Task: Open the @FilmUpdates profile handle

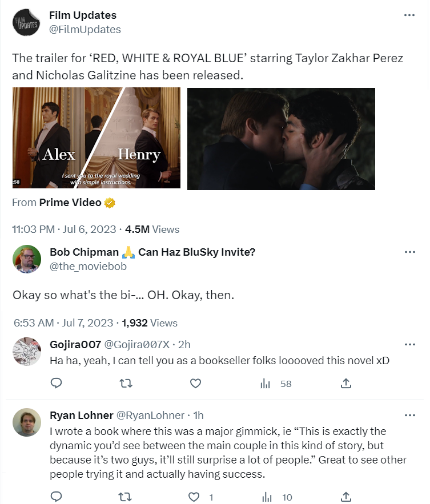Action: (85, 29)
